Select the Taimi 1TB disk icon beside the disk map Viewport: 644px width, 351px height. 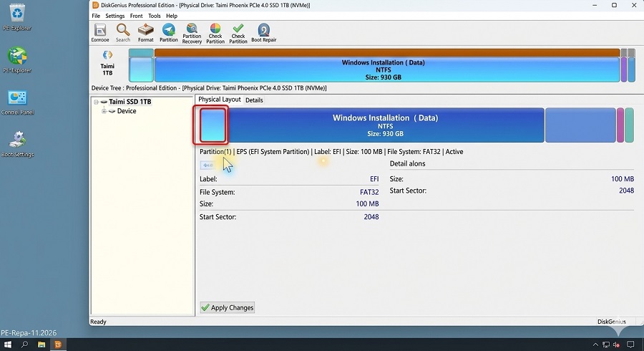point(107,63)
